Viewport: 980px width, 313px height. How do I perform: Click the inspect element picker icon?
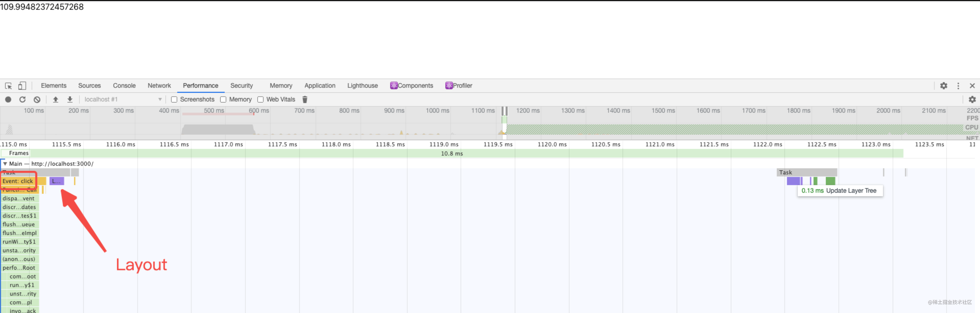(8, 86)
